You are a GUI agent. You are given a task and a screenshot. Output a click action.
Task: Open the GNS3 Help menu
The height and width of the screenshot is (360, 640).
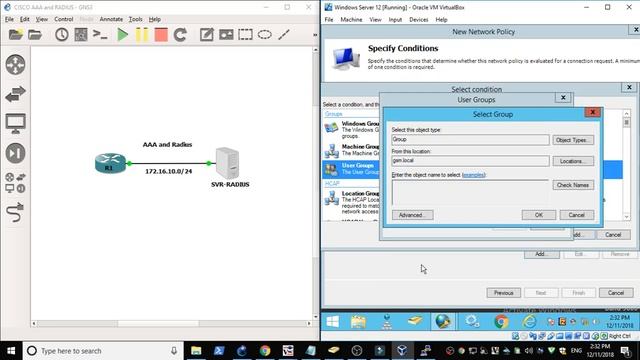[155, 19]
